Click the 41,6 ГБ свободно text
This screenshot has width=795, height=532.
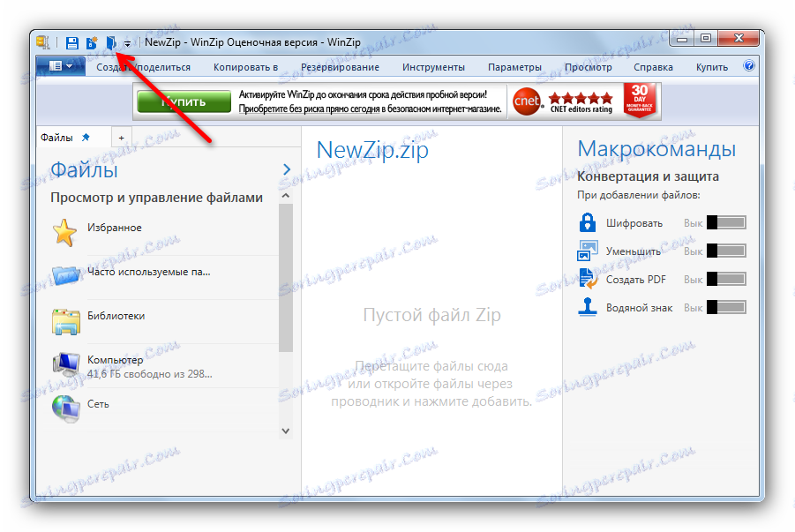150,374
